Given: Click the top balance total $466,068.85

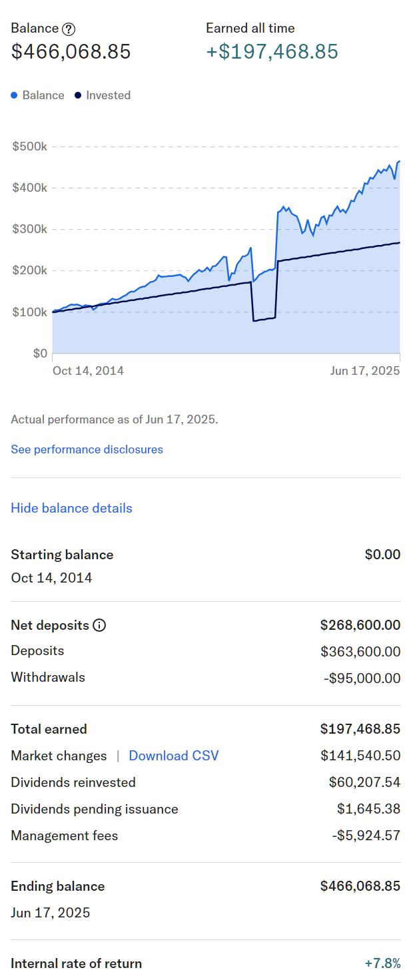Looking at the screenshot, I should [71, 51].
